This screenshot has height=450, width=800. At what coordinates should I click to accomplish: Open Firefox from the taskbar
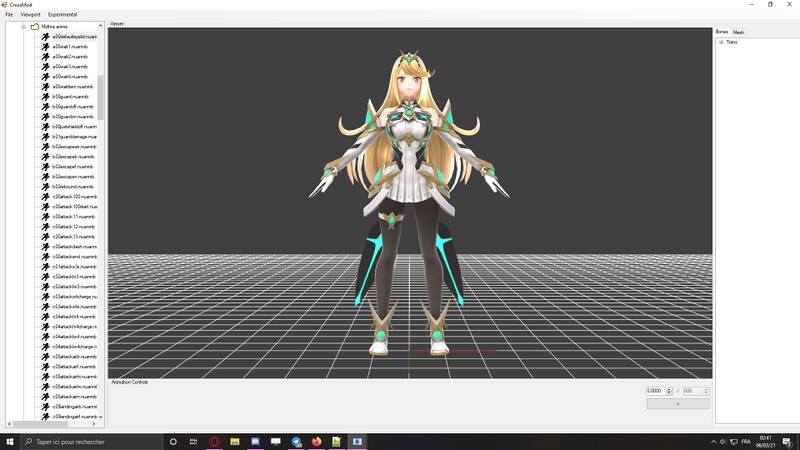point(317,441)
